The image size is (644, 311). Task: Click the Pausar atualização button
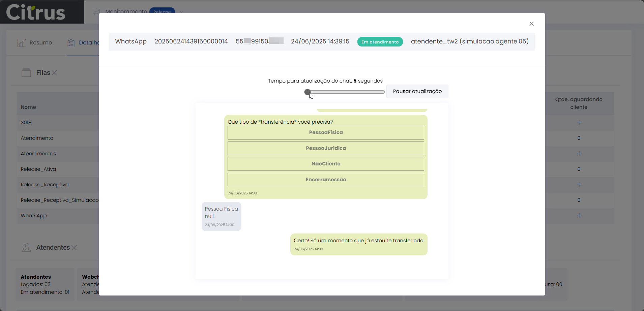[x=417, y=91]
